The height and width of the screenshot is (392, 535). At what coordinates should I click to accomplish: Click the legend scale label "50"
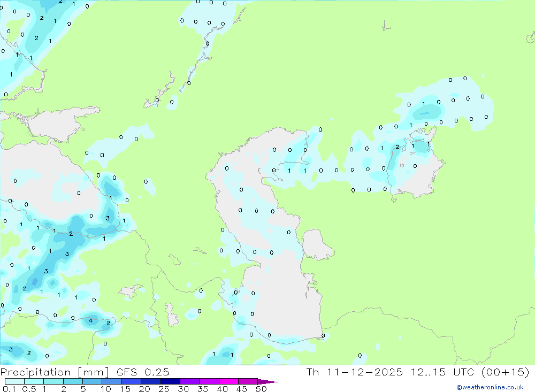[x=261, y=389]
